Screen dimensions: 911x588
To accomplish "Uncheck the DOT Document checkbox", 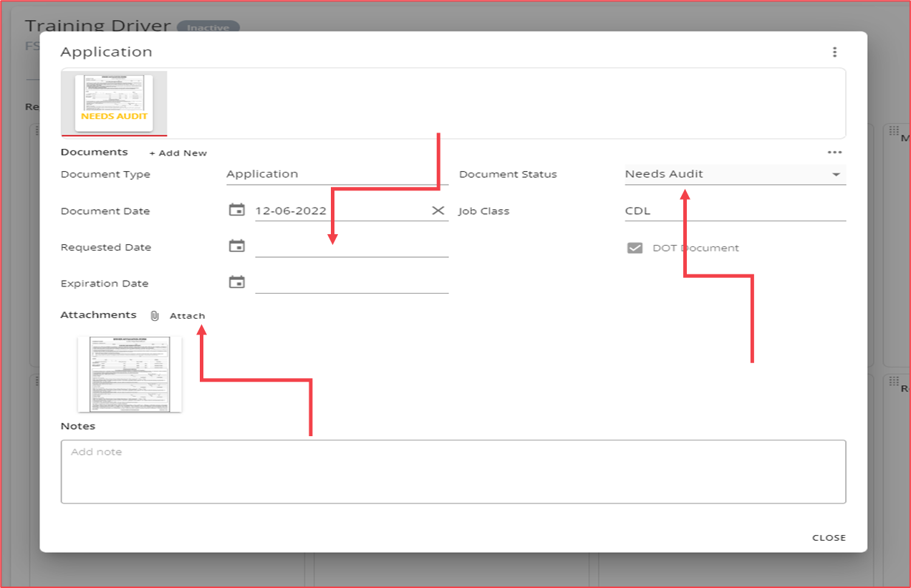I will 635,247.
